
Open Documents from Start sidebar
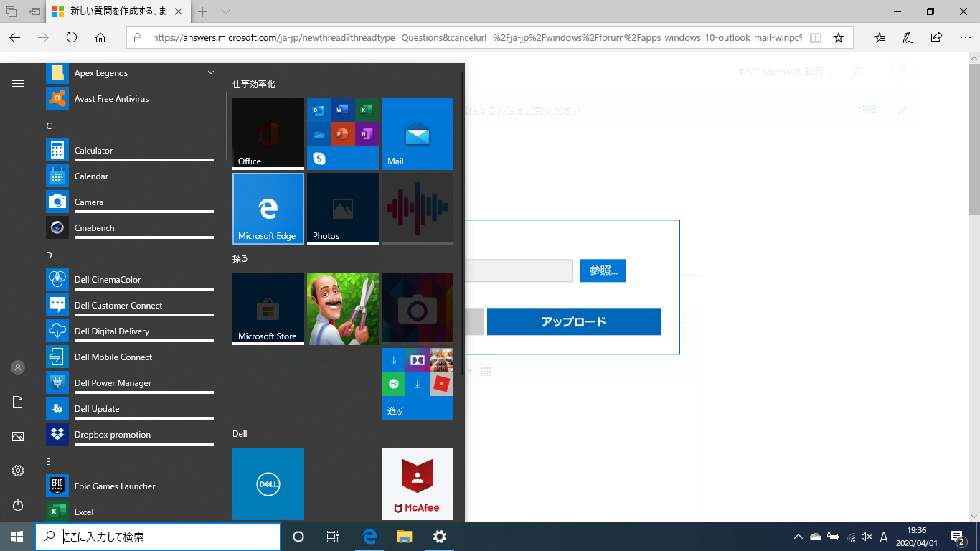(x=18, y=402)
